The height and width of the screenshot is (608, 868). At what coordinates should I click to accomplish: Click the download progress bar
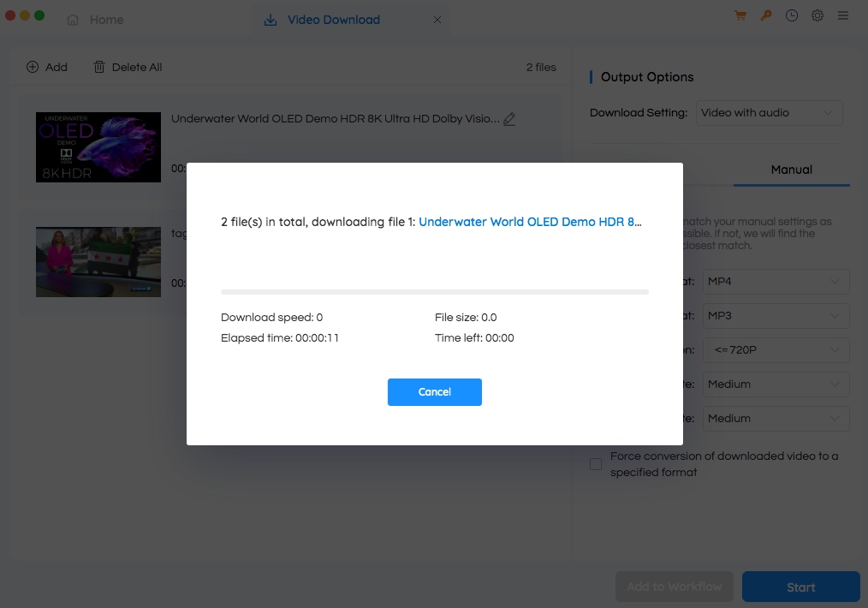point(434,291)
